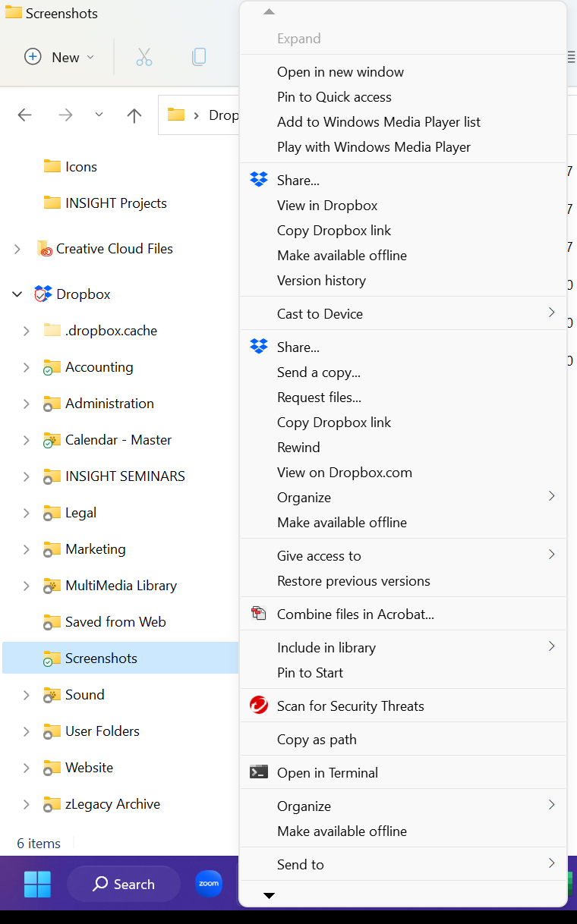
Task: Click the Back navigation arrow
Action: point(24,115)
